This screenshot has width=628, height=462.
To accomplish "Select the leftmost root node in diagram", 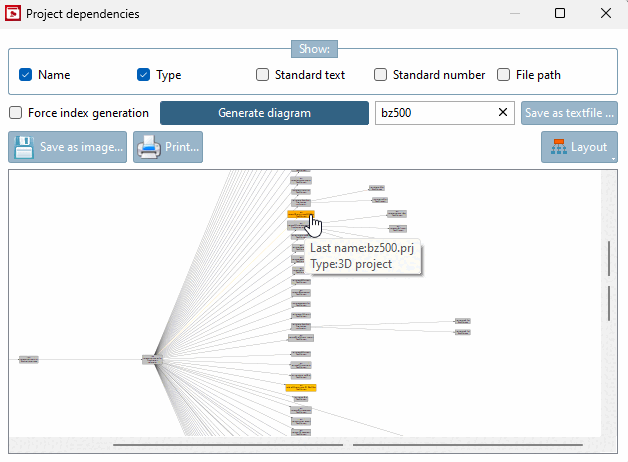I will coord(29,359).
